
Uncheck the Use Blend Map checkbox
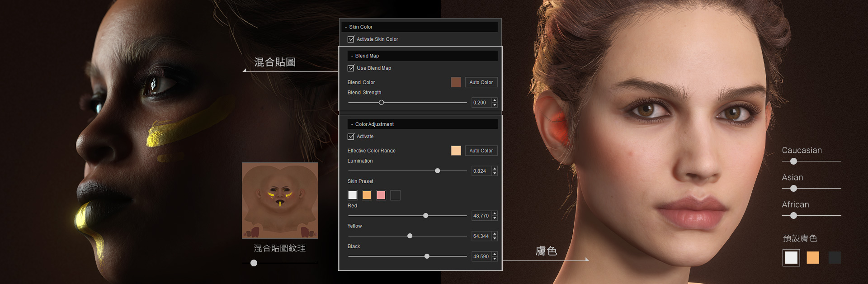[351, 68]
